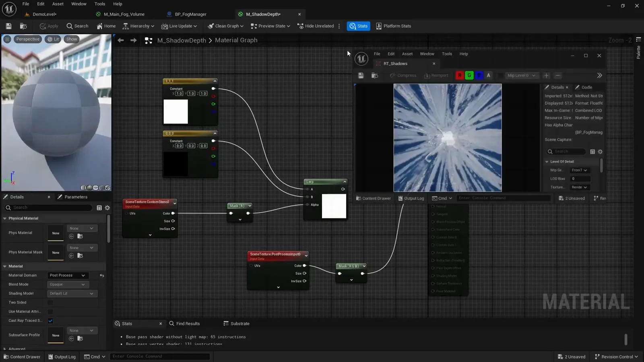Switch to the Oodle tab
The image size is (644, 362).
[584, 87]
